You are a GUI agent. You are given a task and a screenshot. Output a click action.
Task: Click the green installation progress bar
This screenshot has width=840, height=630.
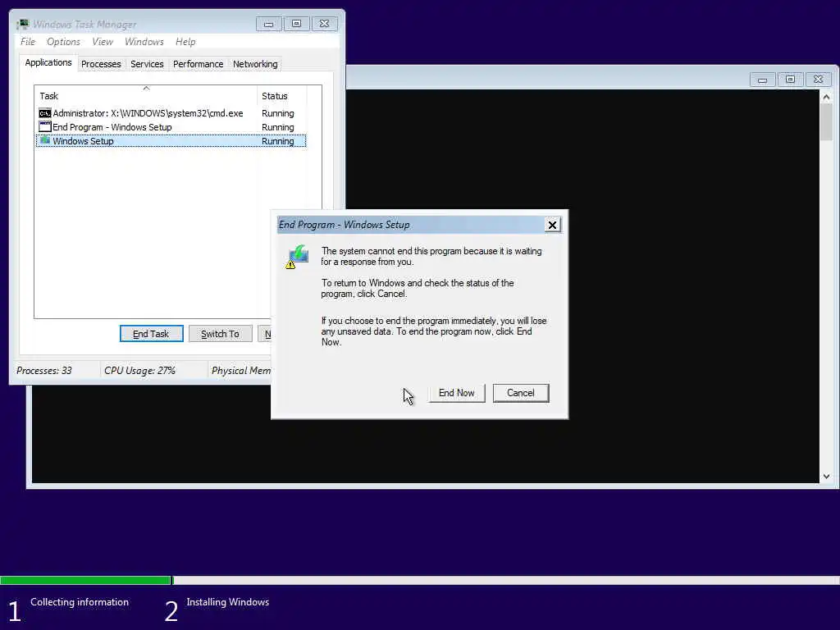coord(85,580)
